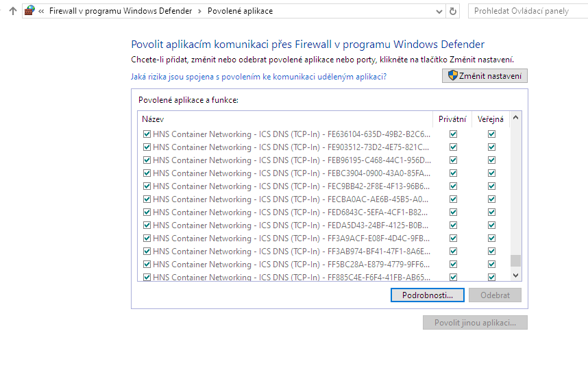
Task: Select the row text ending FE636104-635D-49B2-B2C6...
Action: pos(291,134)
